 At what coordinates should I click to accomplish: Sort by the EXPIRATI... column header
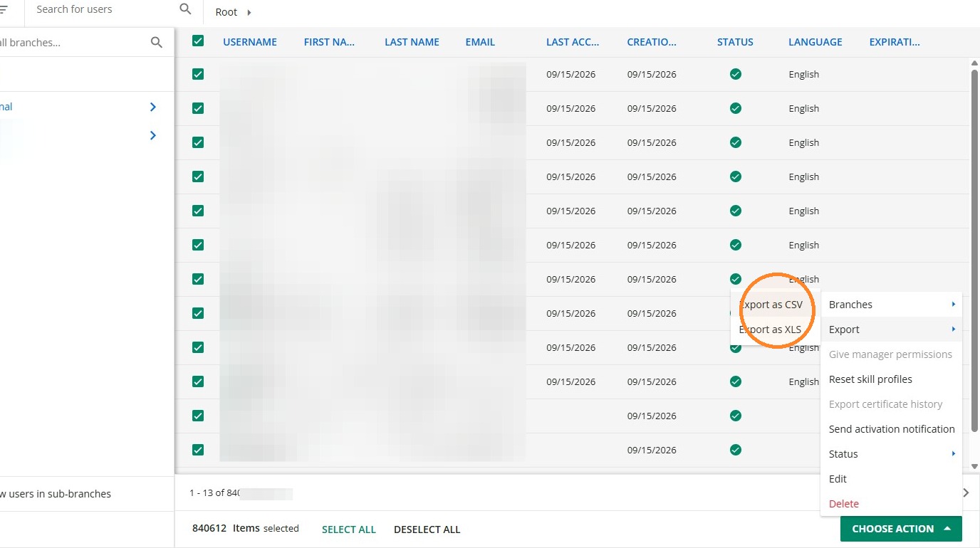click(x=895, y=42)
